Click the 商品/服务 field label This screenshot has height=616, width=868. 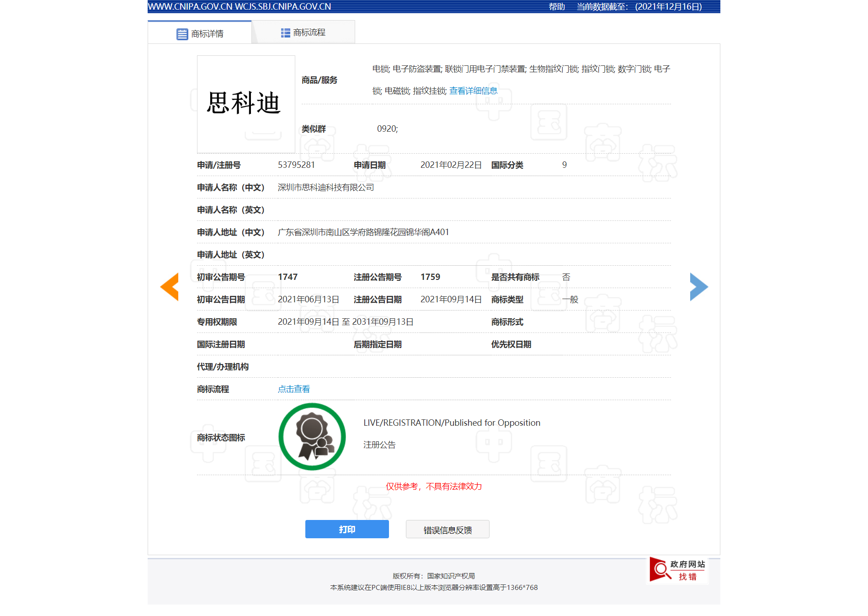[320, 80]
